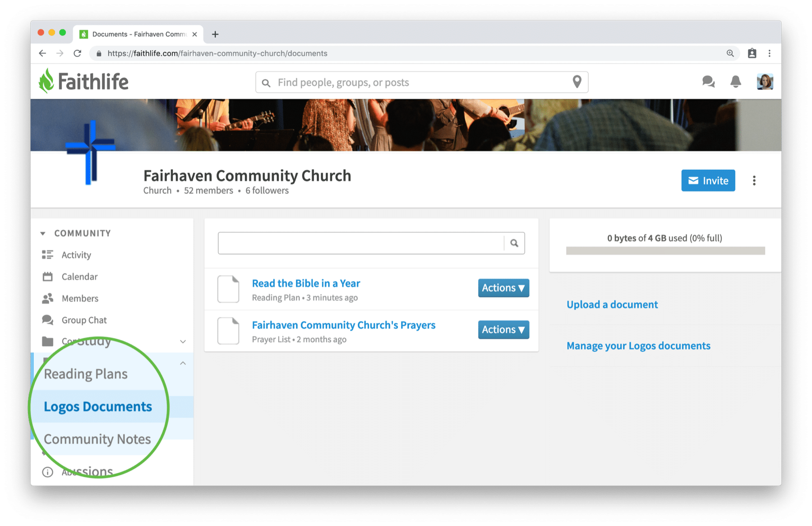The width and height of the screenshot is (812, 526).
Task: Click Manage your Logos documents link
Action: (x=638, y=346)
